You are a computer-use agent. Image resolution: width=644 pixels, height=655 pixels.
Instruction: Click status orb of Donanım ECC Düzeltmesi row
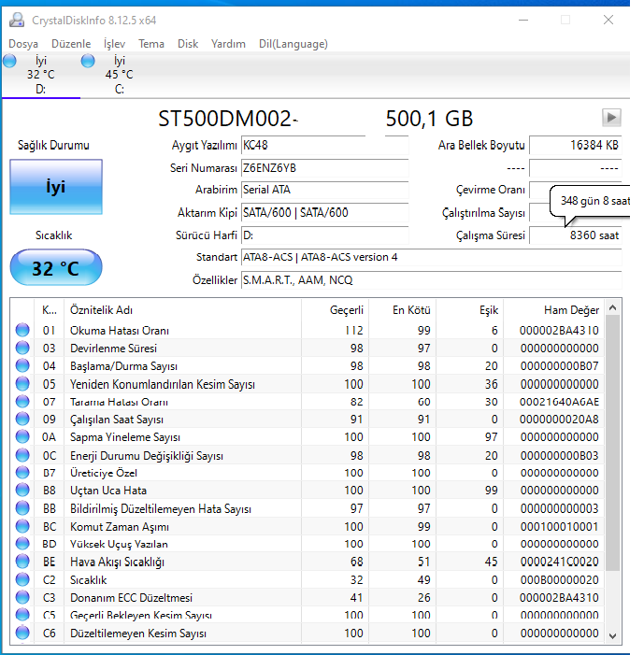click(x=22, y=597)
